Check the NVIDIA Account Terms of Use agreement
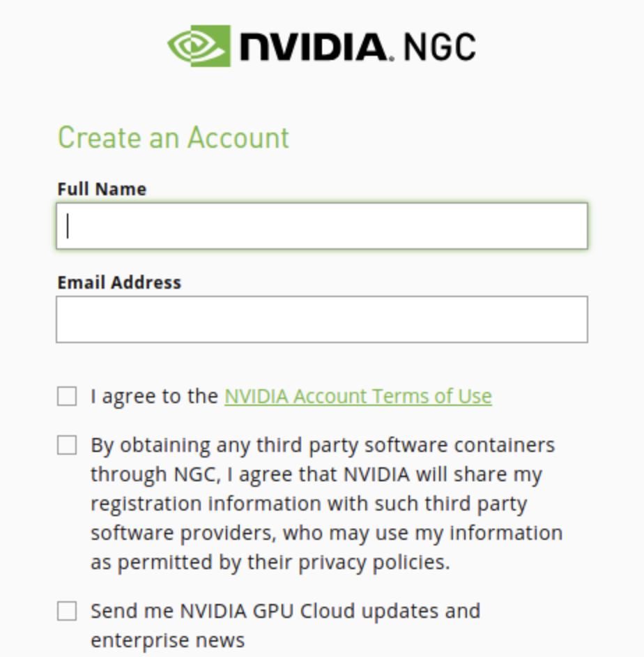Viewport: 644px width, 657px height. click(66, 395)
